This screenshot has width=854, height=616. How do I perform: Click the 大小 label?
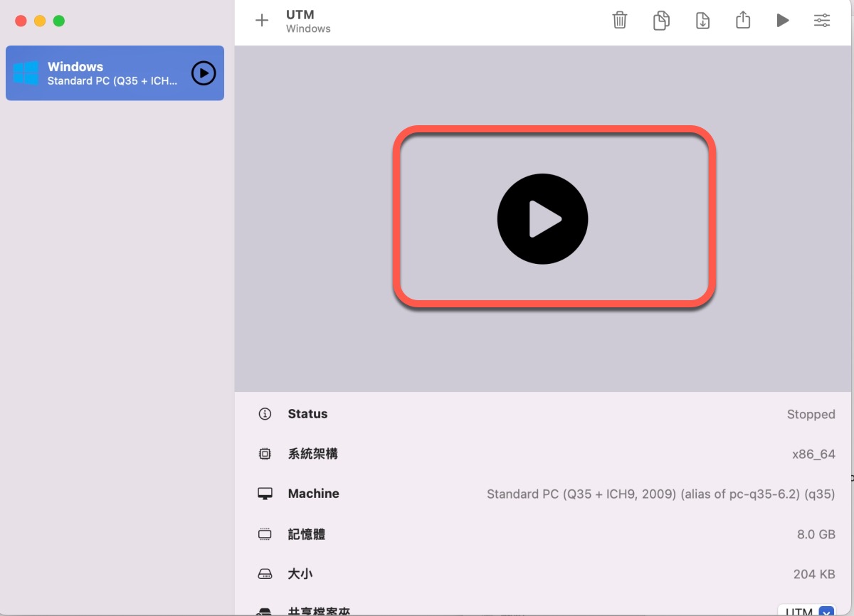pyautogui.click(x=300, y=574)
